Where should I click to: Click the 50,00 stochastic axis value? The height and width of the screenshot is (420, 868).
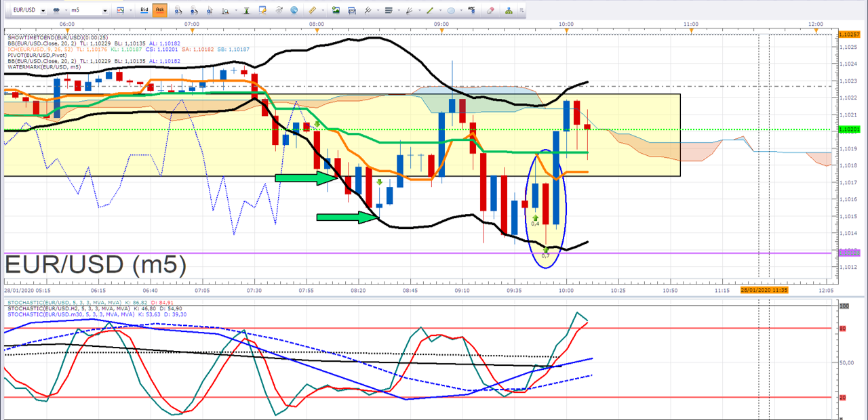point(846,363)
